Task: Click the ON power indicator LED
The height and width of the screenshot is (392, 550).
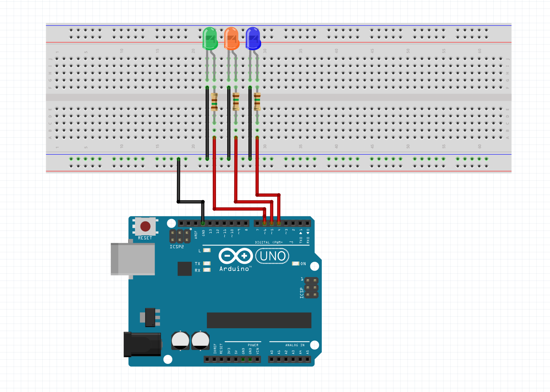Action: coord(296,263)
